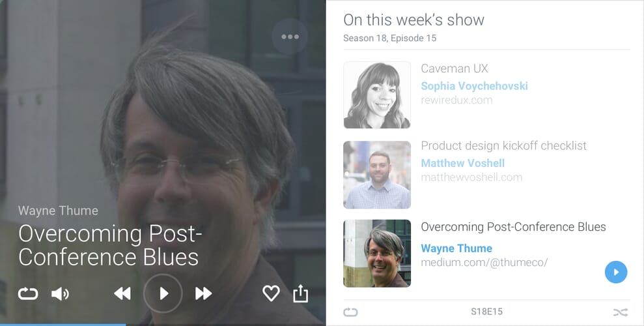
Task: Visit the medium.com/@thumeco/ link
Action: [484, 263]
